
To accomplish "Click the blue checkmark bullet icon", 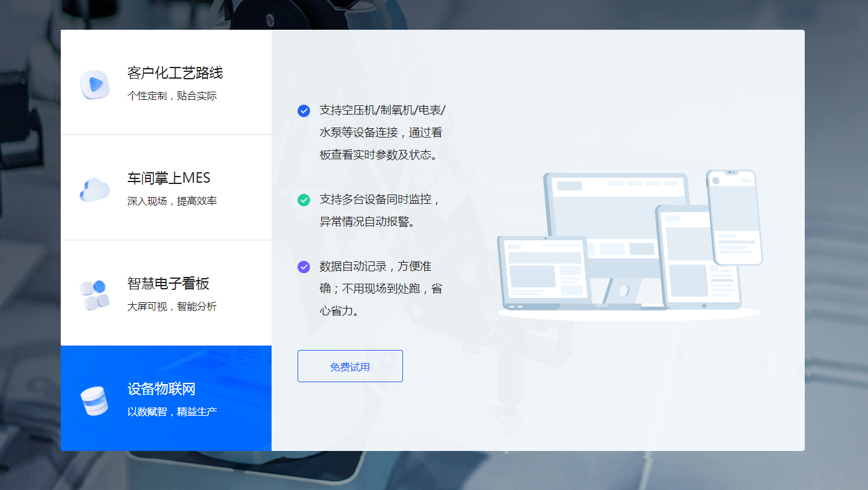I will 304,111.
